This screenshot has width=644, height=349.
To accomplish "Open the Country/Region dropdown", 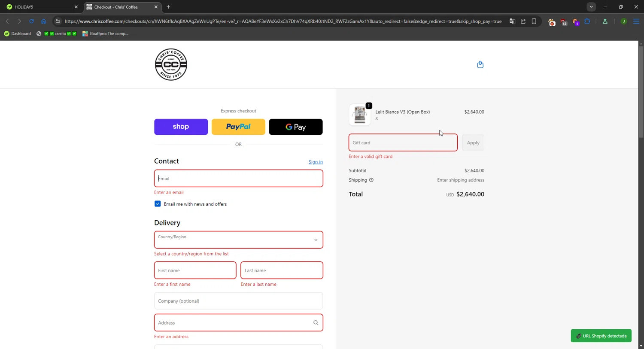I will pyautogui.click(x=238, y=240).
